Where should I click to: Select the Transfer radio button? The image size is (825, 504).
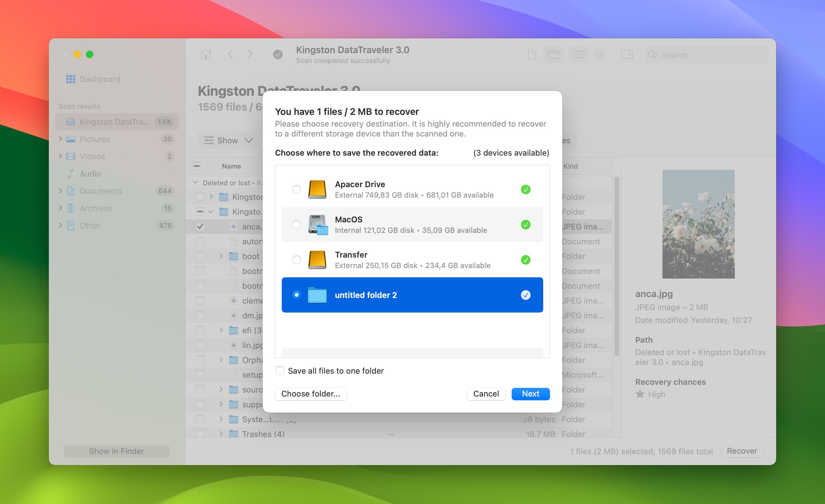coord(296,260)
